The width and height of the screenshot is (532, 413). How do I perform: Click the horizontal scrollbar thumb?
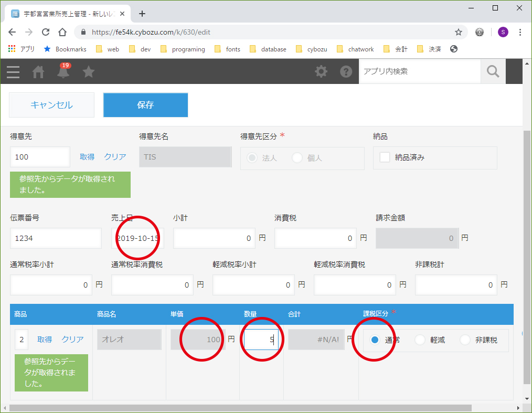tap(240, 408)
